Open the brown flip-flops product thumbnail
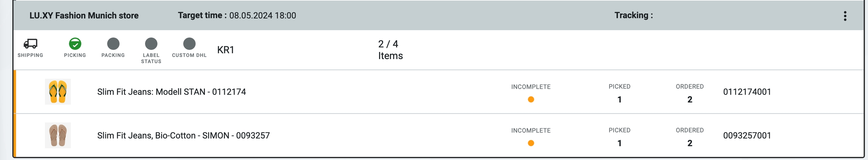The height and width of the screenshot is (160, 868). point(58,136)
